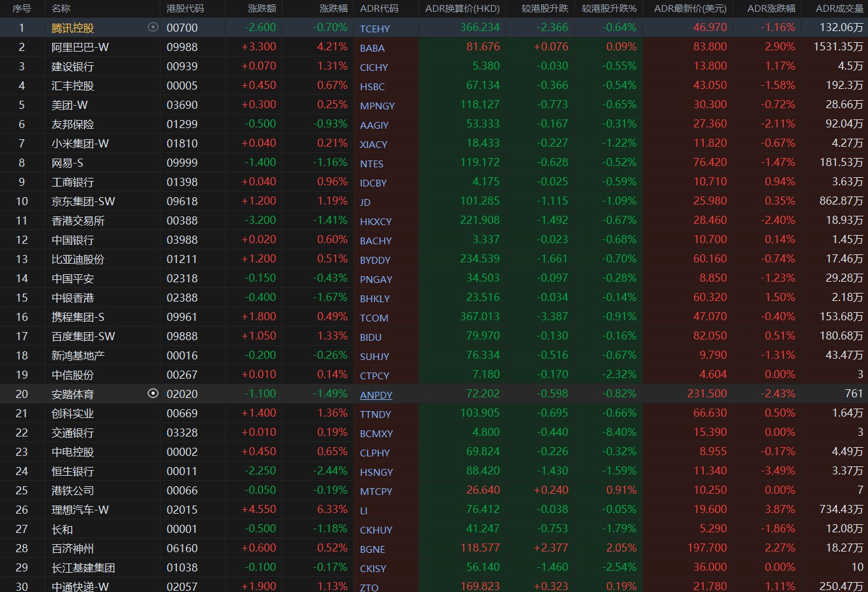
Task: Sort by the ADR成交量 column header
Action: coord(839,9)
